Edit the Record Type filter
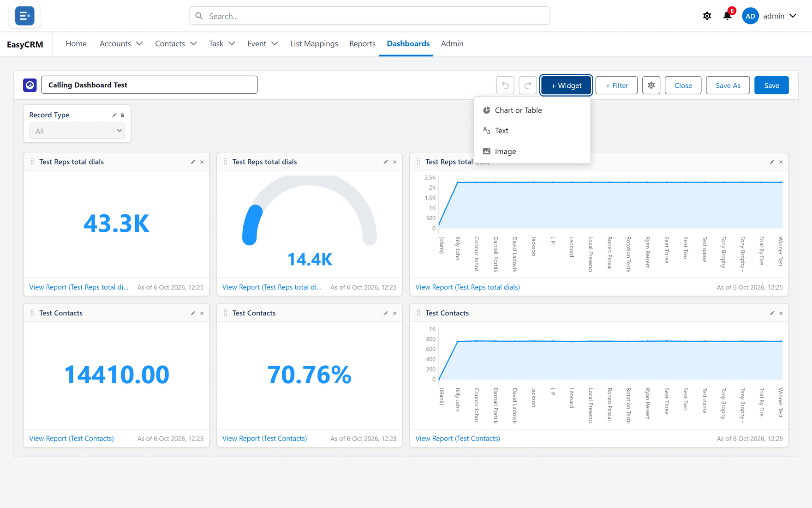The width and height of the screenshot is (812, 508). (114, 115)
